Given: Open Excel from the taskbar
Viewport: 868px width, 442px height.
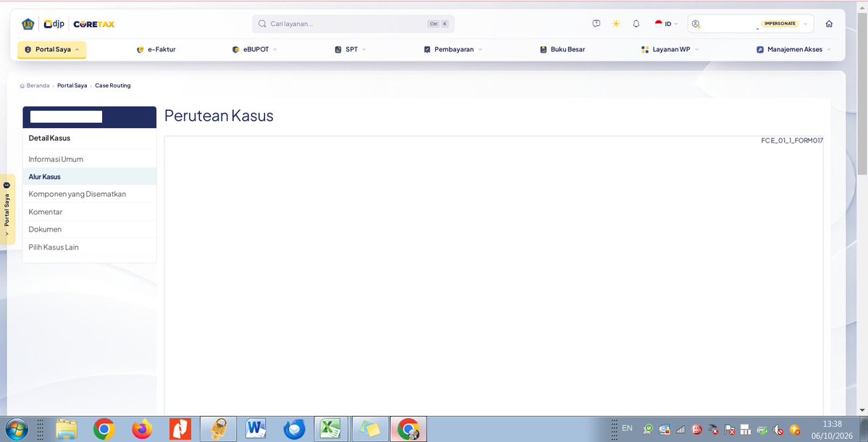Looking at the screenshot, I should (x=331, y=429).
